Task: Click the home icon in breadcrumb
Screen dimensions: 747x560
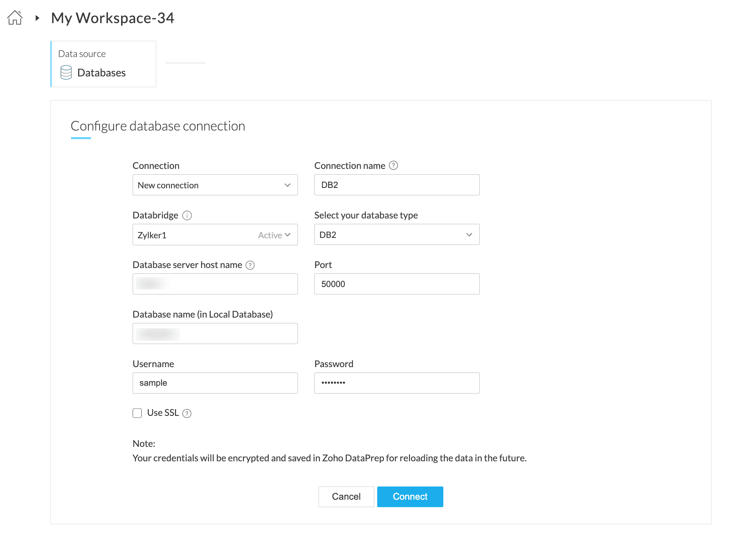Action: [x=15, y=18]
